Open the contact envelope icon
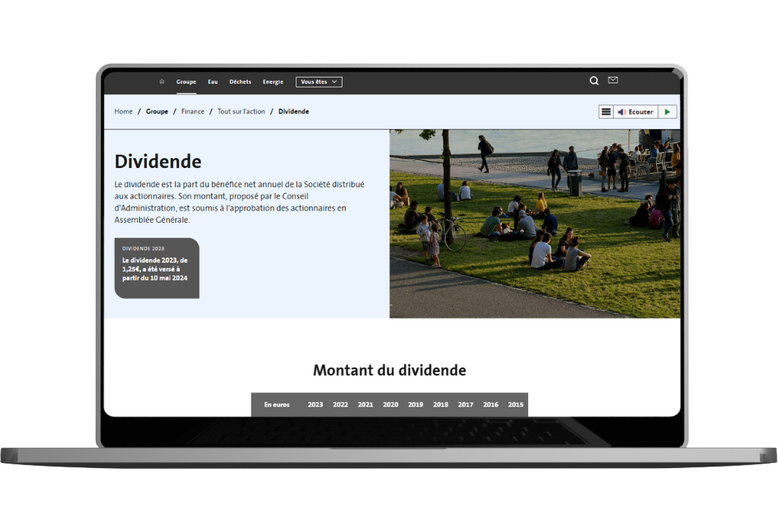 tap(613, 80)
